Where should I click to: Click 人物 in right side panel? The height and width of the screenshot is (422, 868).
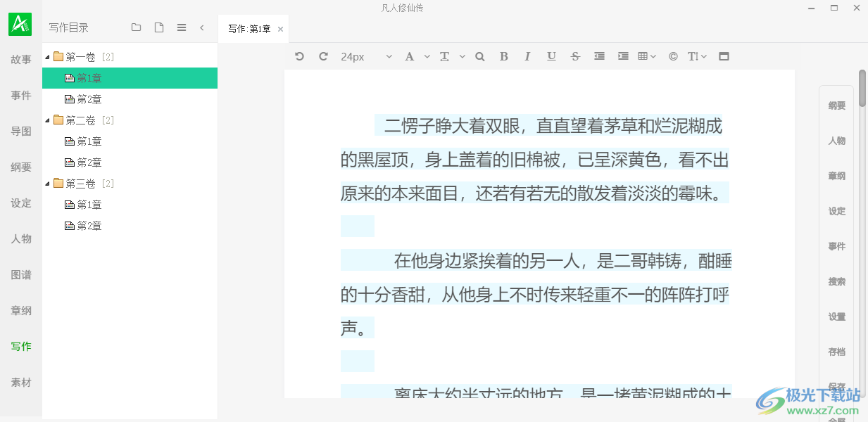[x=836, y=141]
